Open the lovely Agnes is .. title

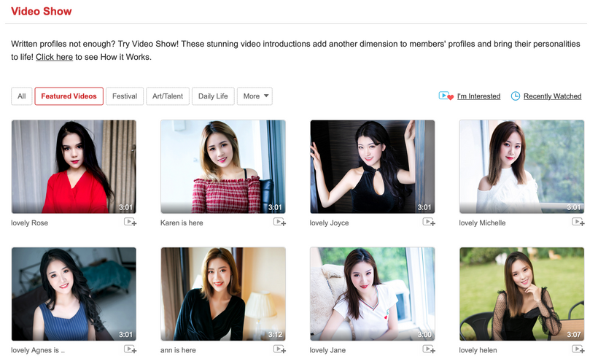click(x=38, y=350)
